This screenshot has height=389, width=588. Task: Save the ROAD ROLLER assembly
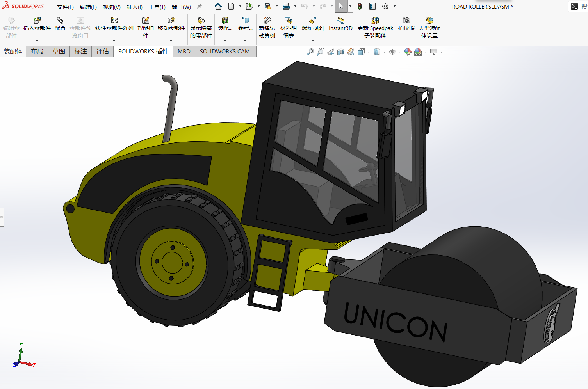click(x=267, y=6)
